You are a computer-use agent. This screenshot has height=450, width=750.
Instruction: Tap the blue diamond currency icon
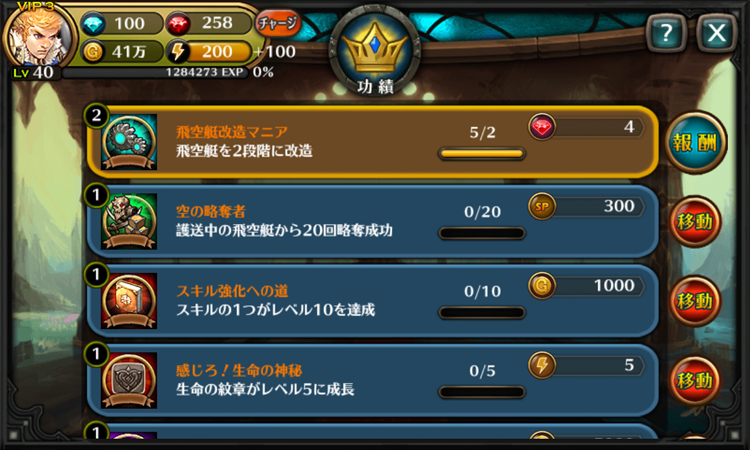tap(93, 24)
